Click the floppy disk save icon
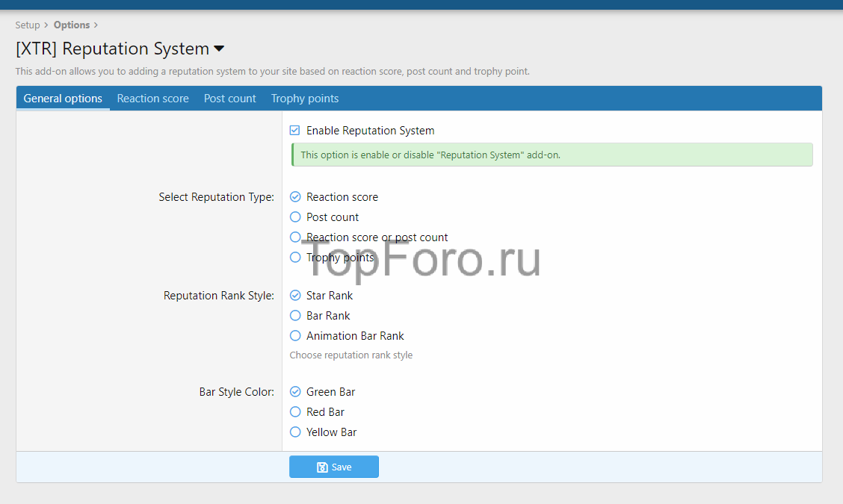Viewport: 843px width, 504px height. pyautogui.click(x=322, y=467)
